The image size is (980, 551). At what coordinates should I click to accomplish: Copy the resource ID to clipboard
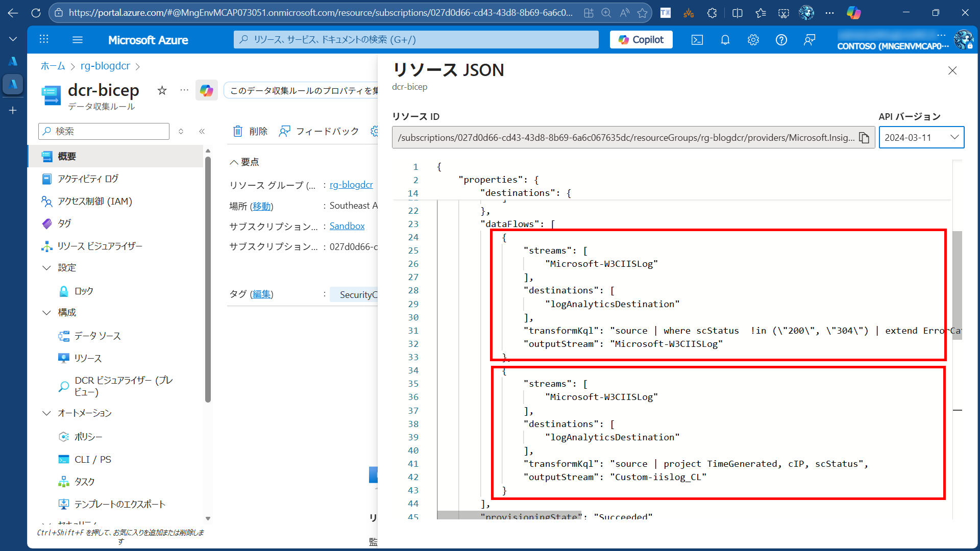pyautogui.click(x=864, y=138)
